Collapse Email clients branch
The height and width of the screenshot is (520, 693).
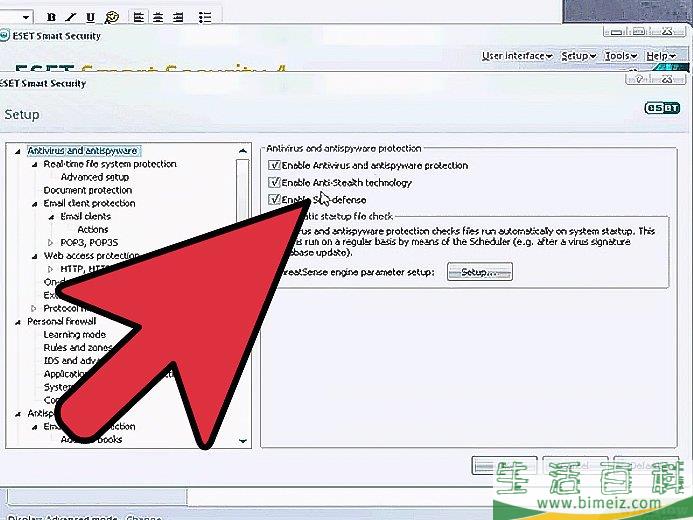(x=51, y=217)
